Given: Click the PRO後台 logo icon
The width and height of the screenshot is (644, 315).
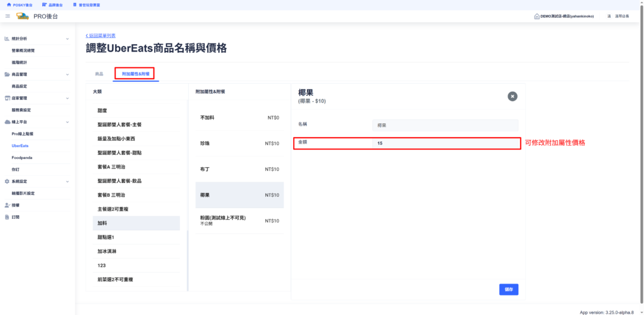Looking at the screenshot, I should pos(23,16).
